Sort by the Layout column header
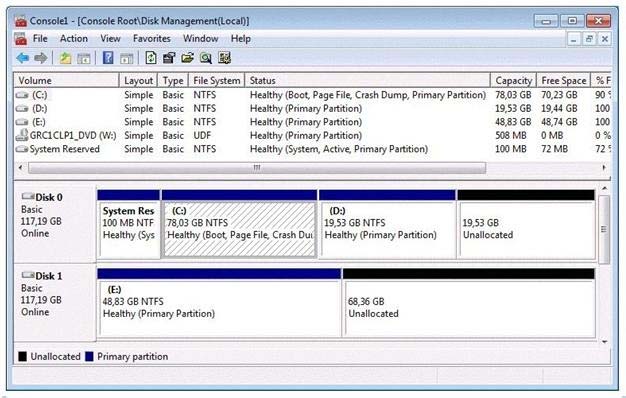Viewport: 626px width, 398px height. click(139, 81)
